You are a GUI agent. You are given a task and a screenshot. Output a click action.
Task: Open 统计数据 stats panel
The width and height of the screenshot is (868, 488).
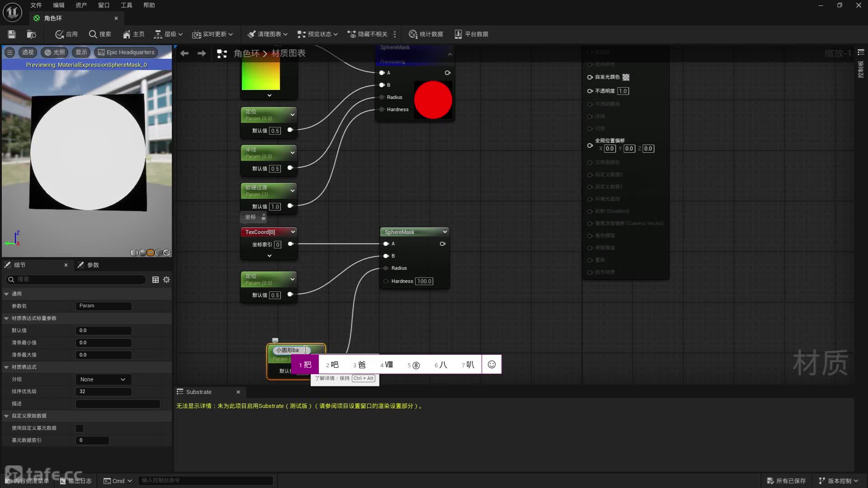click(426, 34)
